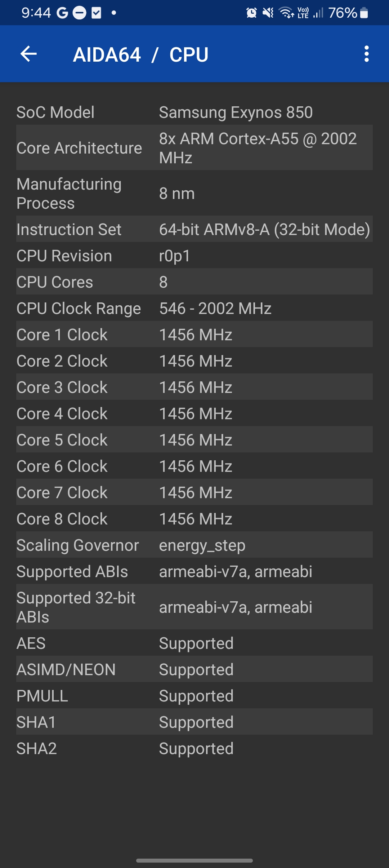Tap the checkbox-style notification icon near clock
The image size is (389, 868).
tap(95, 13)
